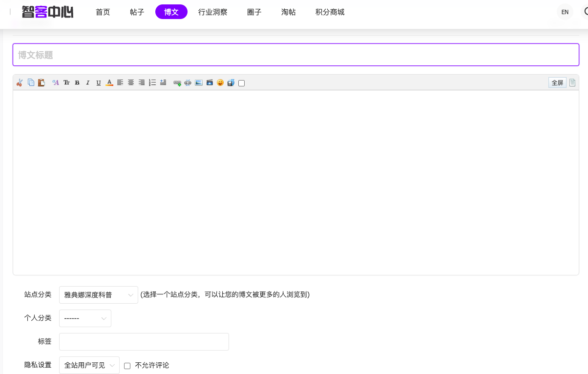The image size is (588, 374).
Task: Open the 积分商城 menu item
Action: click(x=330, y=12)
